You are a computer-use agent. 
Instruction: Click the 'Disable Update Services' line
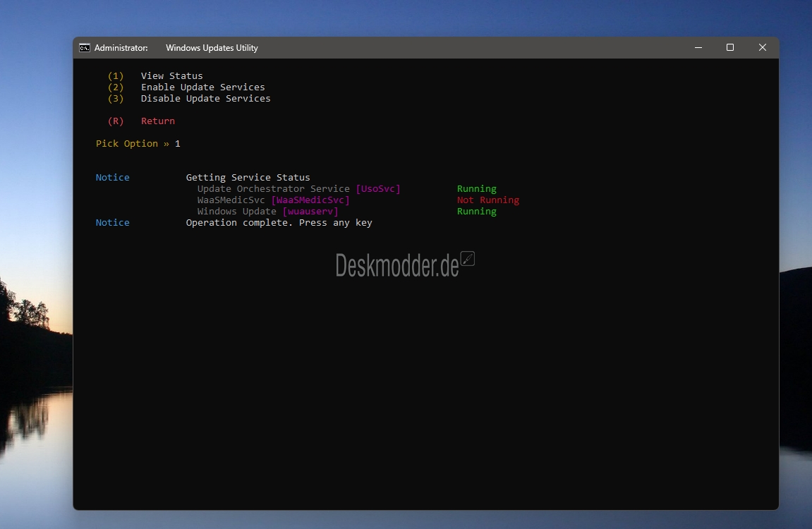(x=205, y=98)
